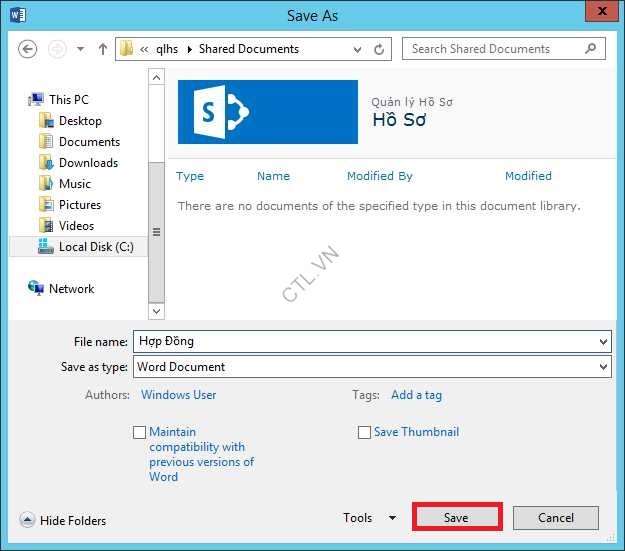Screen dimensions: 625x551
Task: Expand breadcrumb arrow after qlhs
Action: [x=189, y=49]
